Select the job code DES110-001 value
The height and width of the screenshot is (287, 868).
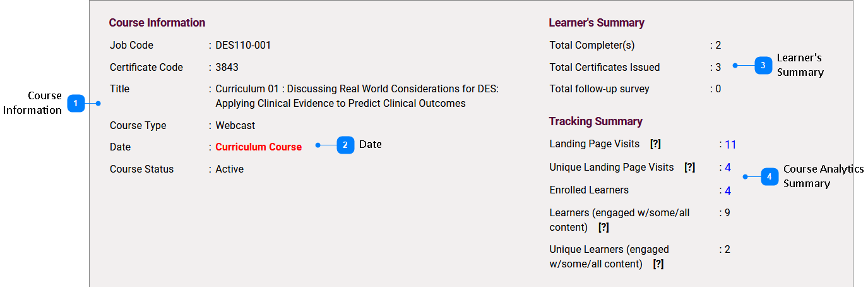[x=243, y=45]
